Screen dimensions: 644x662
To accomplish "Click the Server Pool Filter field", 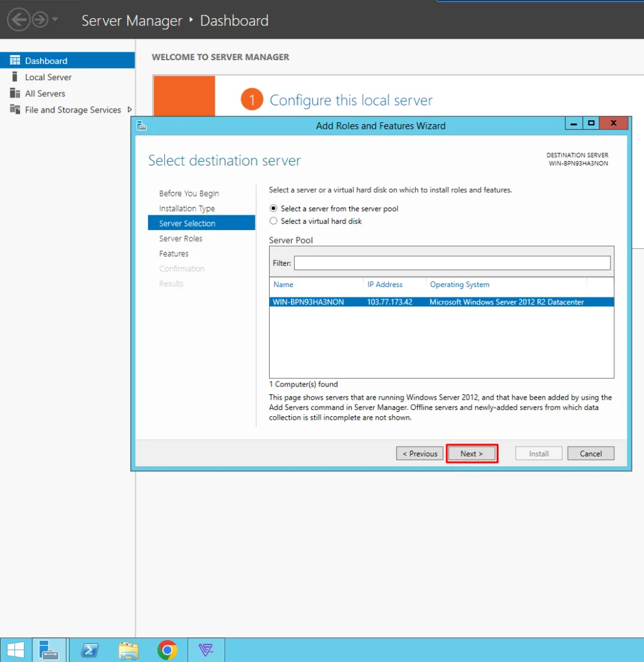I will (x=452, y=263).
